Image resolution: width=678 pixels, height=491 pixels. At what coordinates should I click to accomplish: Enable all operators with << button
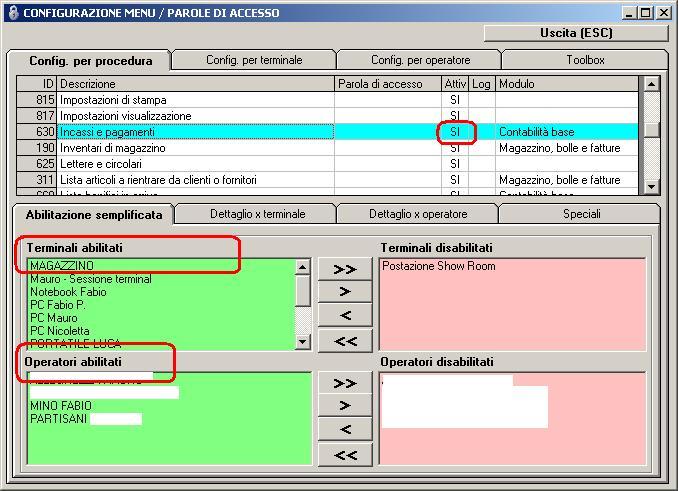tap(345, 455)
